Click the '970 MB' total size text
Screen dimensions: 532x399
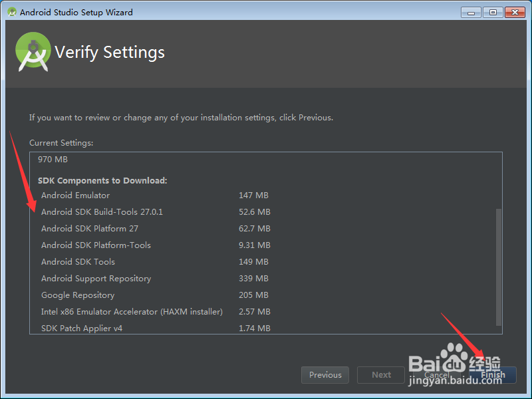pyautogui.click(x=53, y=160)
